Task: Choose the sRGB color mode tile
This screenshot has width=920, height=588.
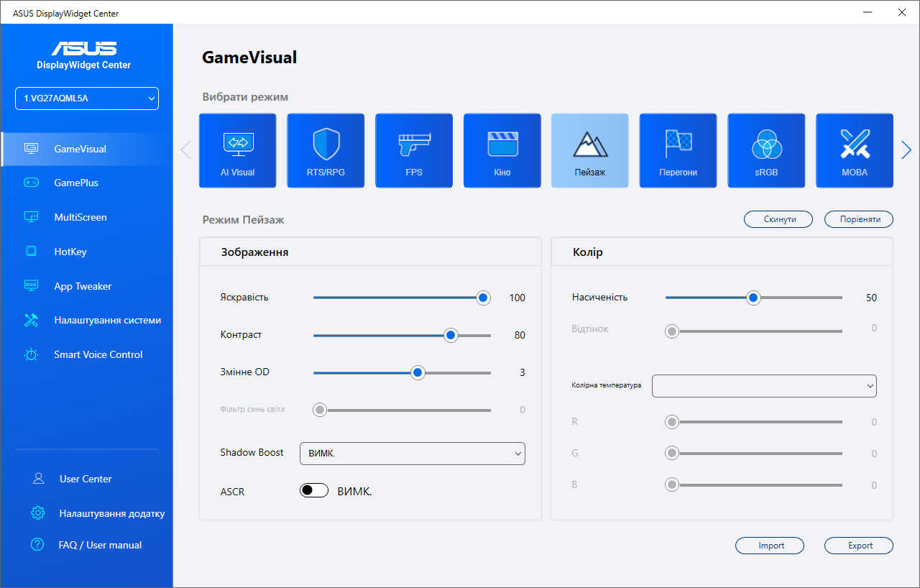Action: (x=766, y=150)
